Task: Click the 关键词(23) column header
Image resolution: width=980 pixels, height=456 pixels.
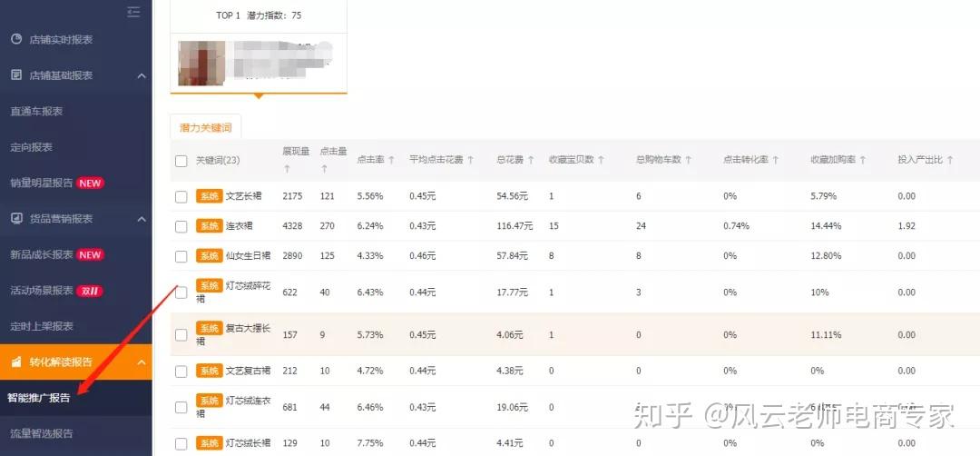Action: coord(218,161)
